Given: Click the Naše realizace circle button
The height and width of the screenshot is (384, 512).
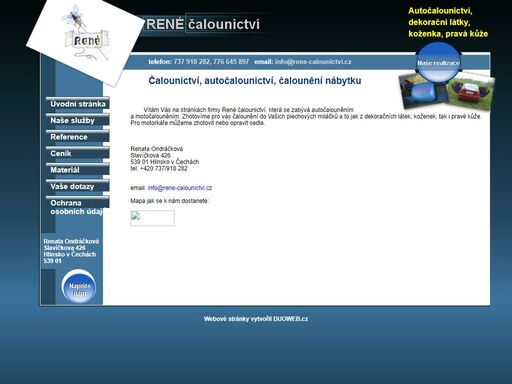Looking at the screenshot, I should click(x=438, y=62).
